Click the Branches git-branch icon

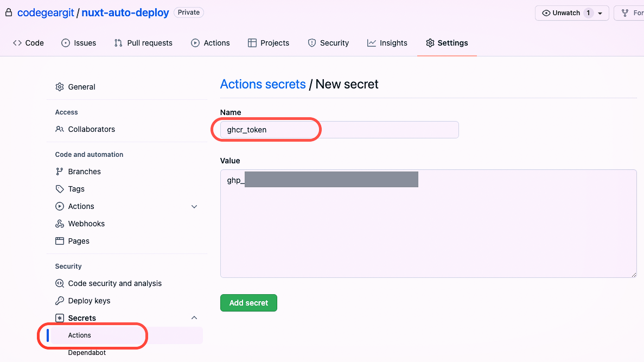click(x=60, y=172)
